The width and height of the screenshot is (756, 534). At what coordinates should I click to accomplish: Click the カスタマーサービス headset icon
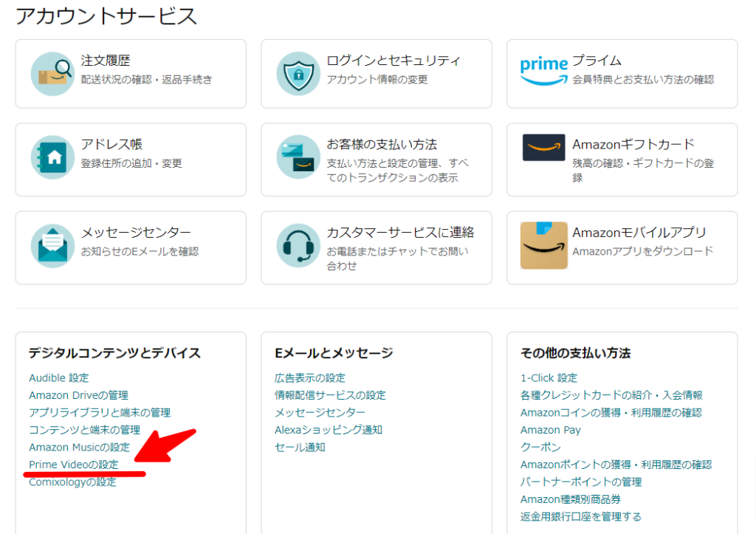pyautogui.click(x=298, y=246)
